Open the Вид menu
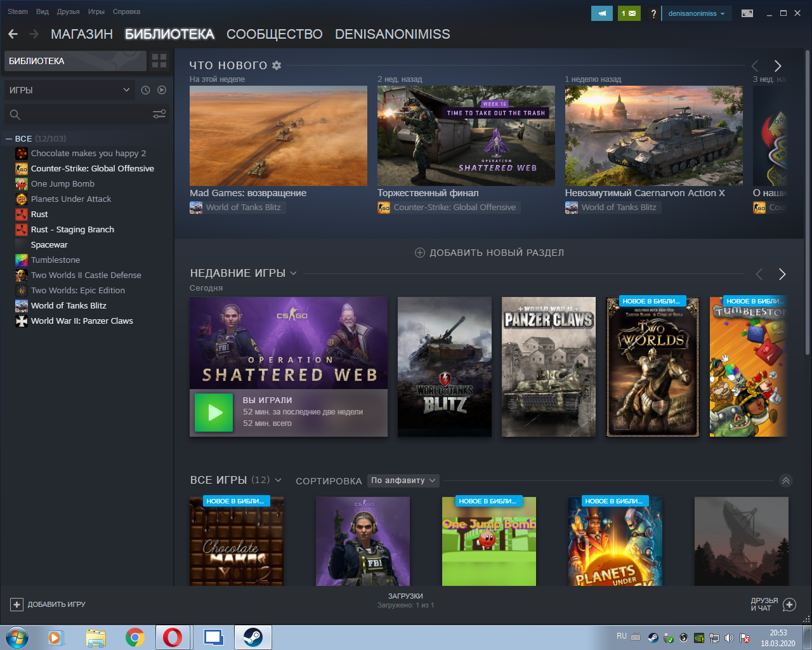 [43, 11]
